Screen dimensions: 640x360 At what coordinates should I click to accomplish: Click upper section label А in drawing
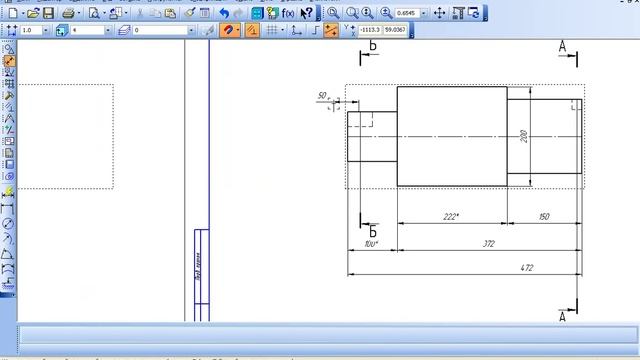click(562, 47)
